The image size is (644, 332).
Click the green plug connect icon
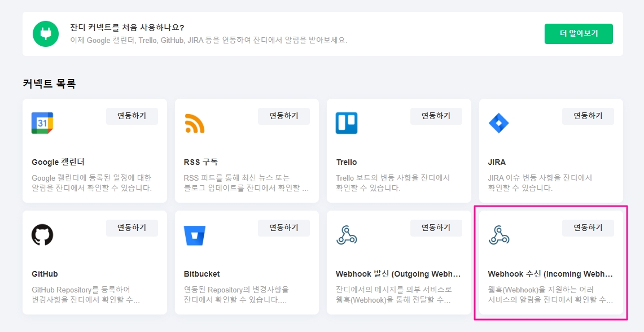46,34
